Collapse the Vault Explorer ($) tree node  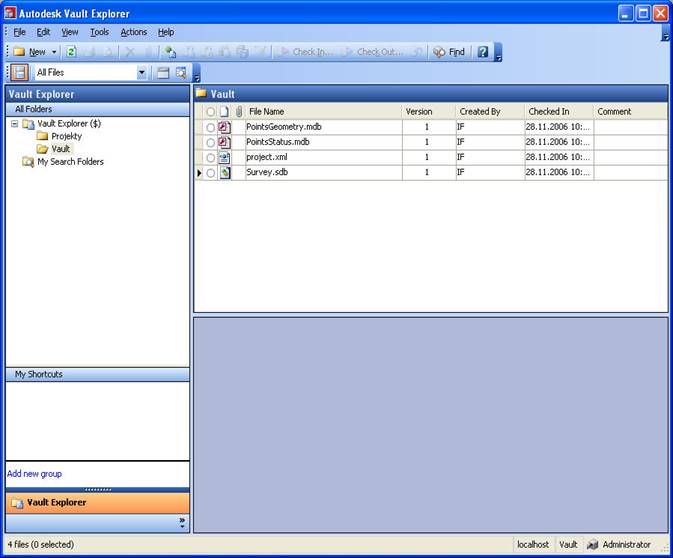14,124
